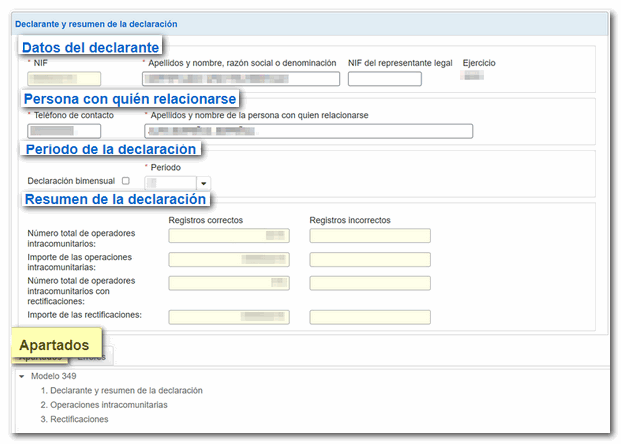Click incorrect records field for total operators
Image resolution: width=621 pixels, height=444 pixels.
coord(370,236)
